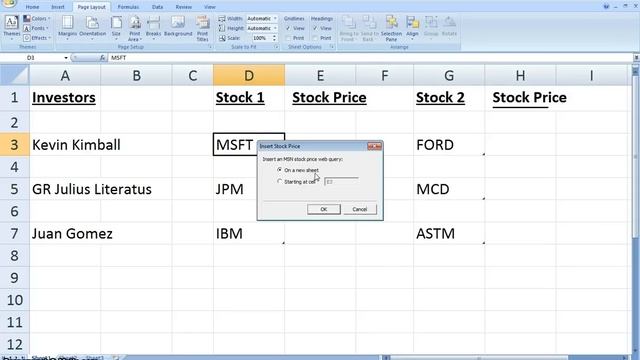Switch to the Data tab
Image resolution: width=640 pixels, height=360 pixels.
[x=158, y=7]
